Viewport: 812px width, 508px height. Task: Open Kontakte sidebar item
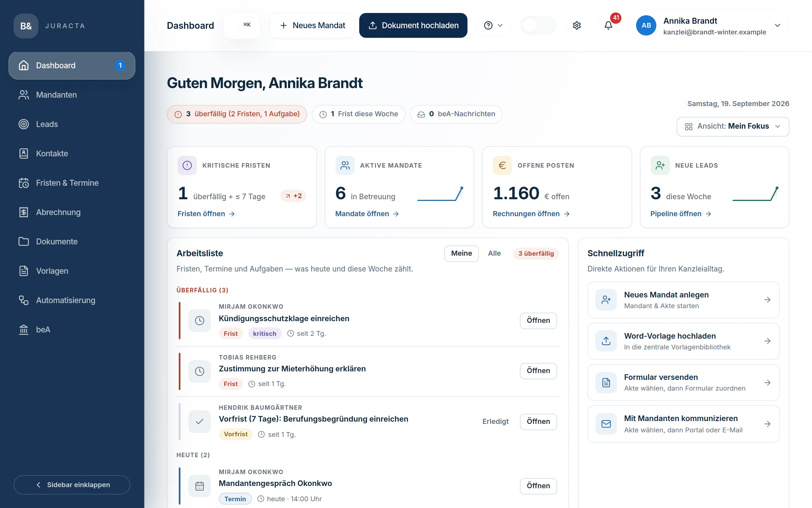point(72,154)
